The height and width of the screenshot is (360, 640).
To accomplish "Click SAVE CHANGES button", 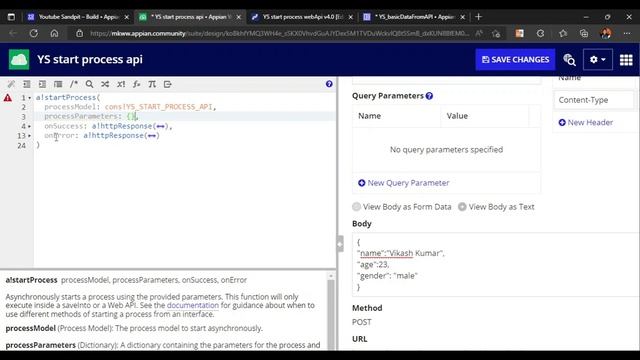I will click(x=515, y=60).
